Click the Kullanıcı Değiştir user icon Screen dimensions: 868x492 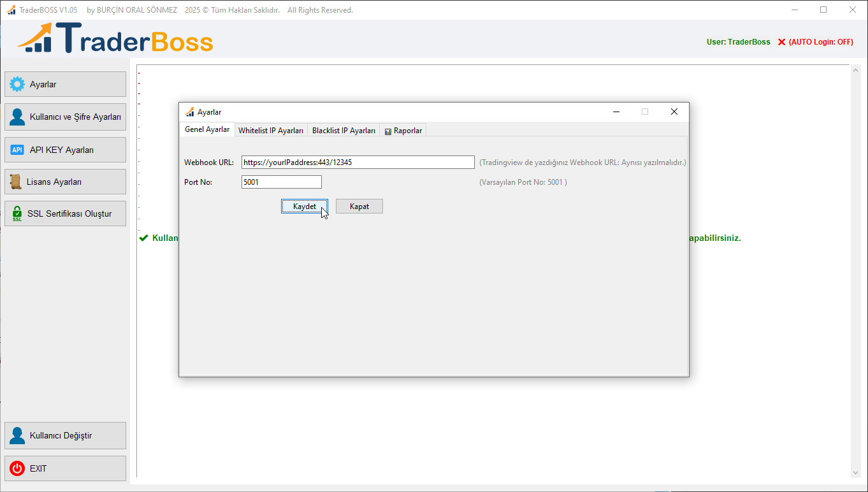coord(17,435)
